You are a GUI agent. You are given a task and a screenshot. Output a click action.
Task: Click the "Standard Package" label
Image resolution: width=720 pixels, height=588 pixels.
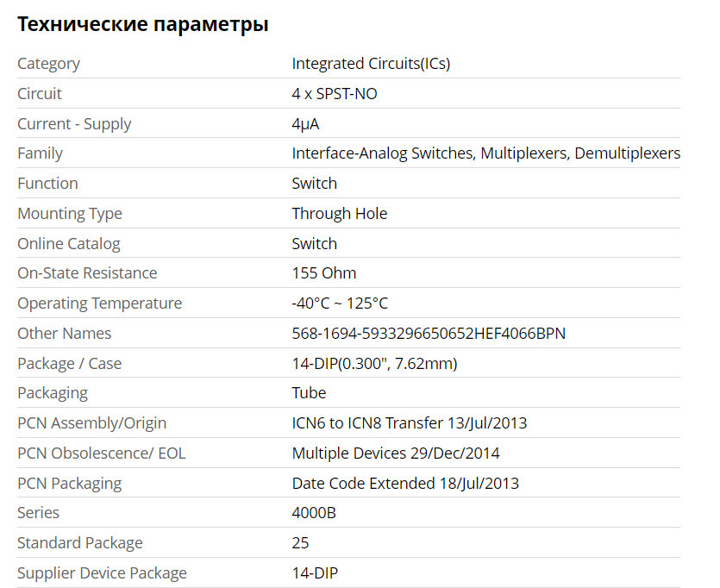[x=80, y=543]
